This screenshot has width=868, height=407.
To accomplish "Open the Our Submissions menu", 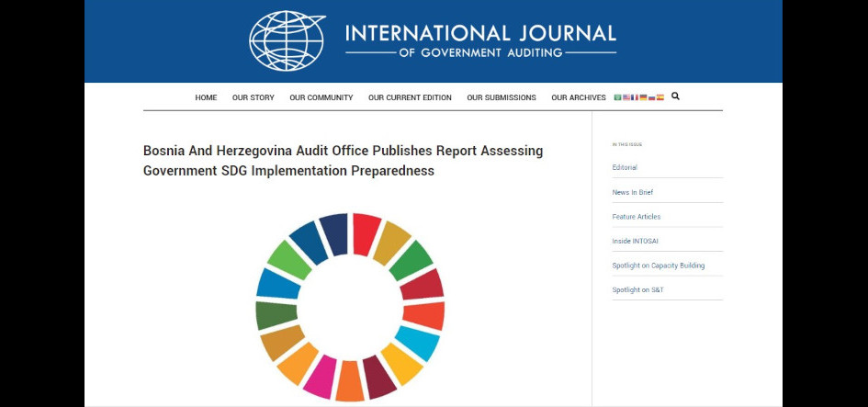I will 501,97.
